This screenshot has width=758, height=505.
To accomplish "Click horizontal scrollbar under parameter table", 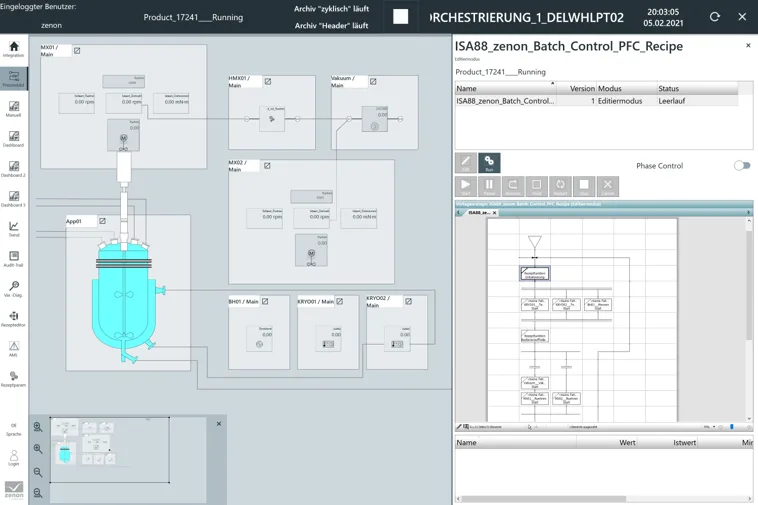I will point(543,499).
